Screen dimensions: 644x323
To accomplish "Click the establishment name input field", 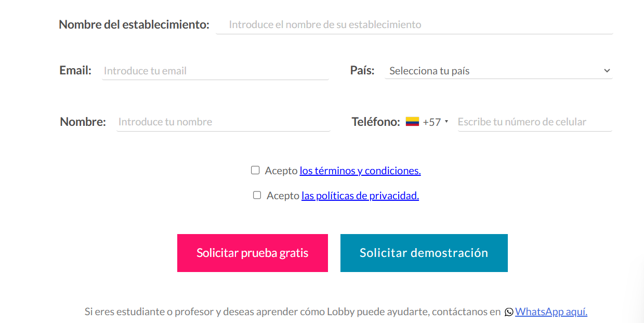I will point(414,24).
